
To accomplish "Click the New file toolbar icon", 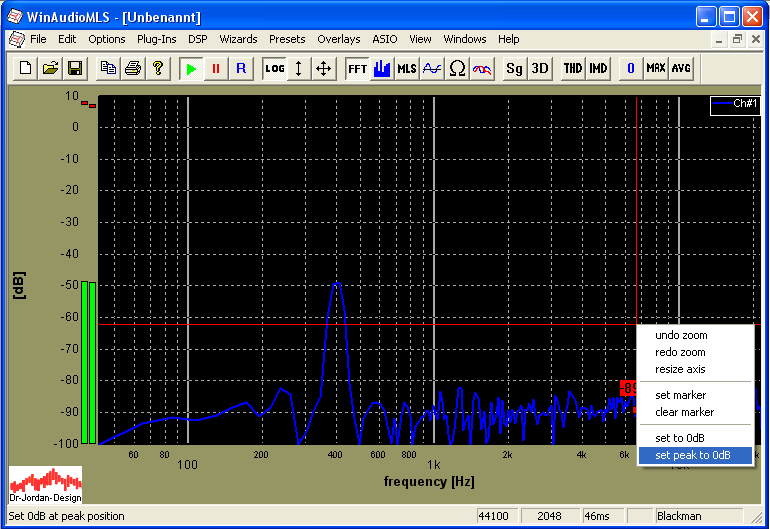I will click(x=27, y=68).
